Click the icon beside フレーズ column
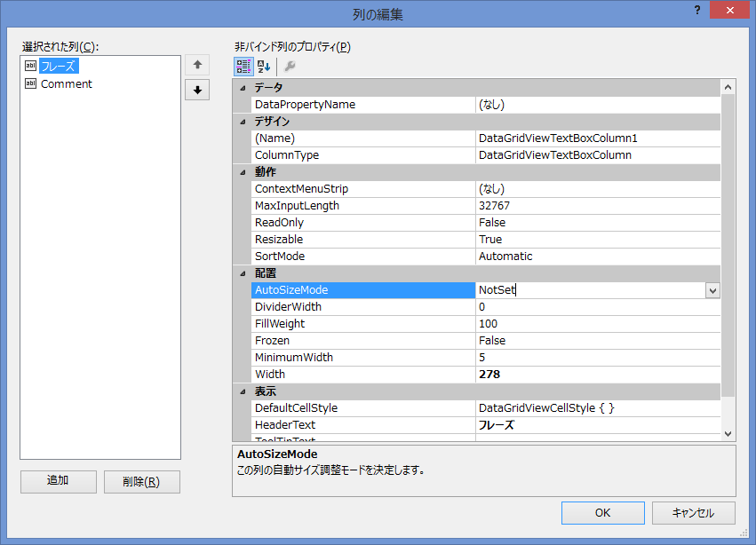The height and width of the screenshot is (545, 756). pos(30,66)
